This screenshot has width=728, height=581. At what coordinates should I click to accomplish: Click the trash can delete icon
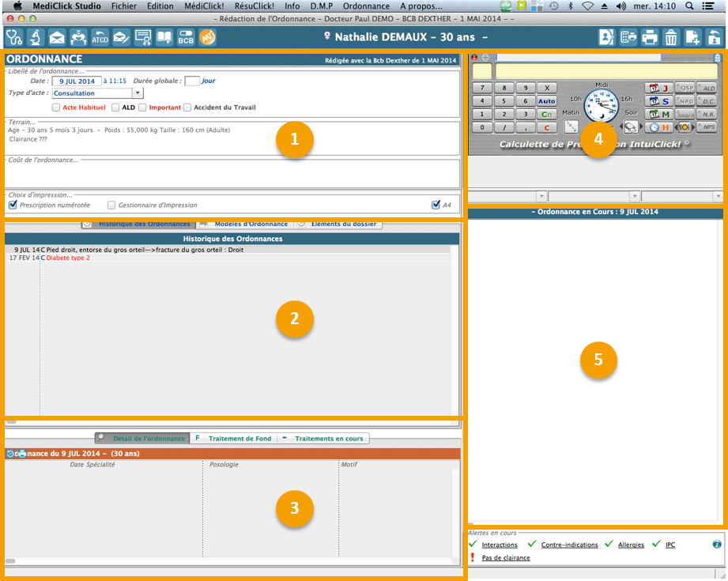[x=671, y=37]
